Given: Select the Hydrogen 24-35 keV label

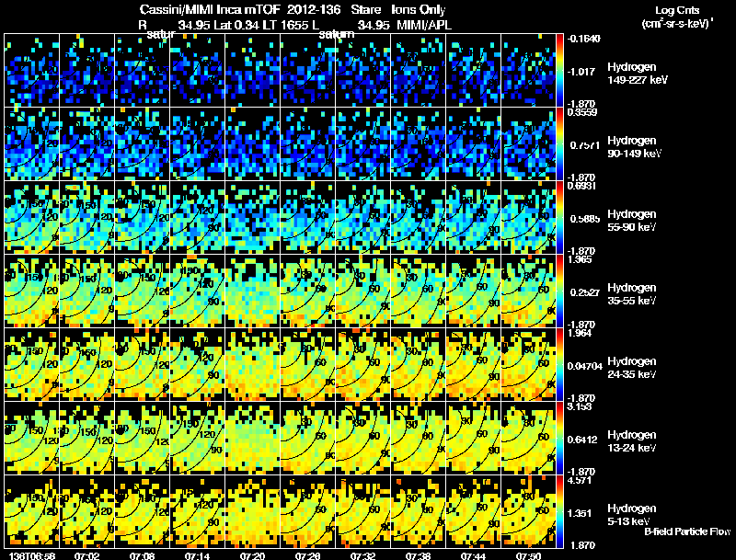Looking at the screenshot, I should click(632, 367).
